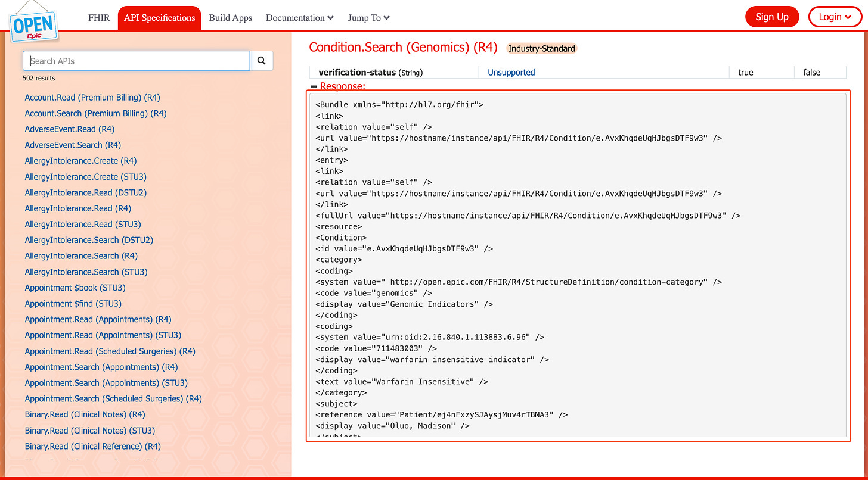Screen dimensions: 868x480
Task: Click the magnifier search button
Action: coord(261,61)
